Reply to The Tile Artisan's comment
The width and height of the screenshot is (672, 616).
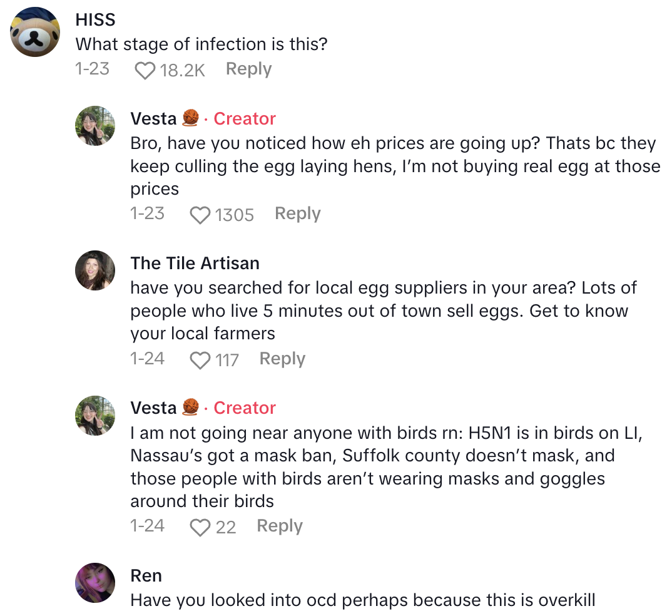pos(282,359)
